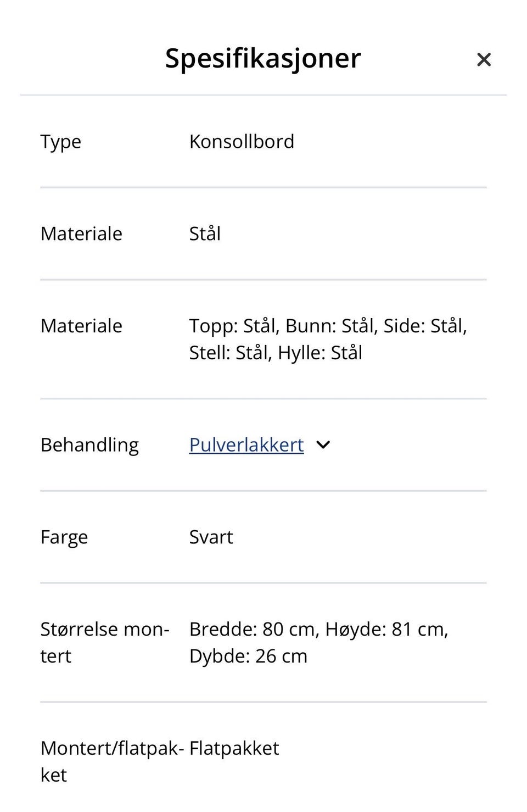
Task: Click the Farge label
Action: coord(64,537)
